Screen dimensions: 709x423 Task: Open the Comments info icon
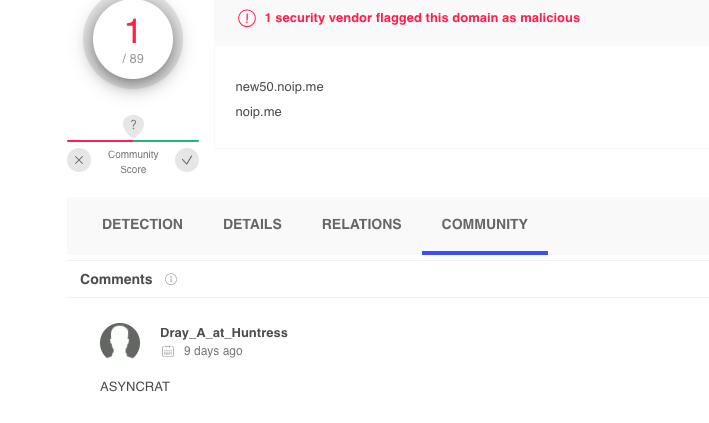tap(171, 279)
